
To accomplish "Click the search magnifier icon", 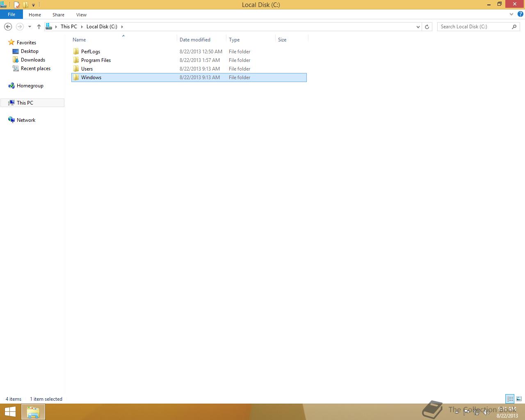I will (514, 27).
